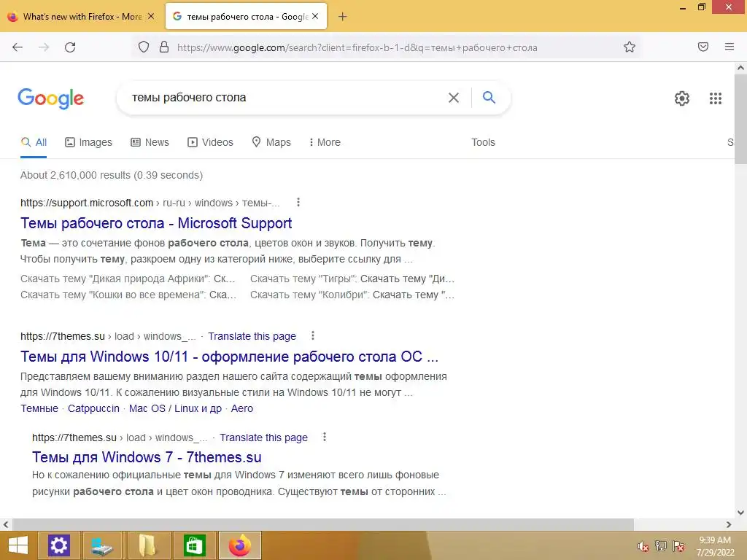Open Firefox hamburger menu

[x=729, y=47]
